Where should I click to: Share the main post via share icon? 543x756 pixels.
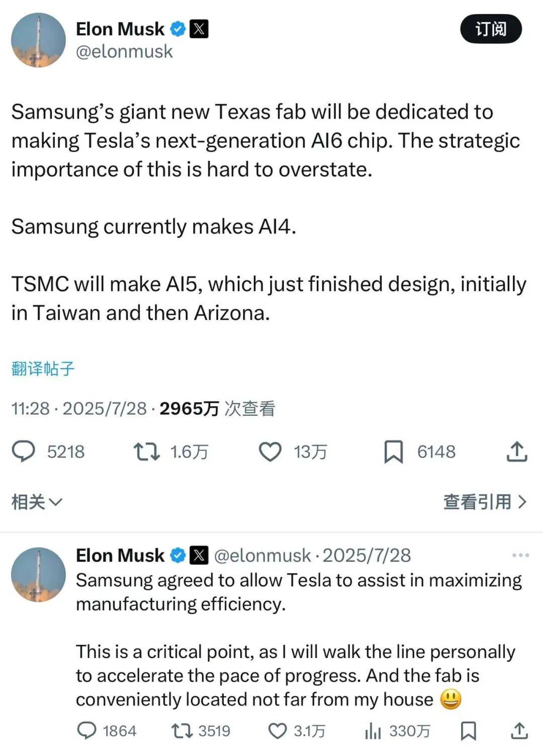(x=517, y=452)
